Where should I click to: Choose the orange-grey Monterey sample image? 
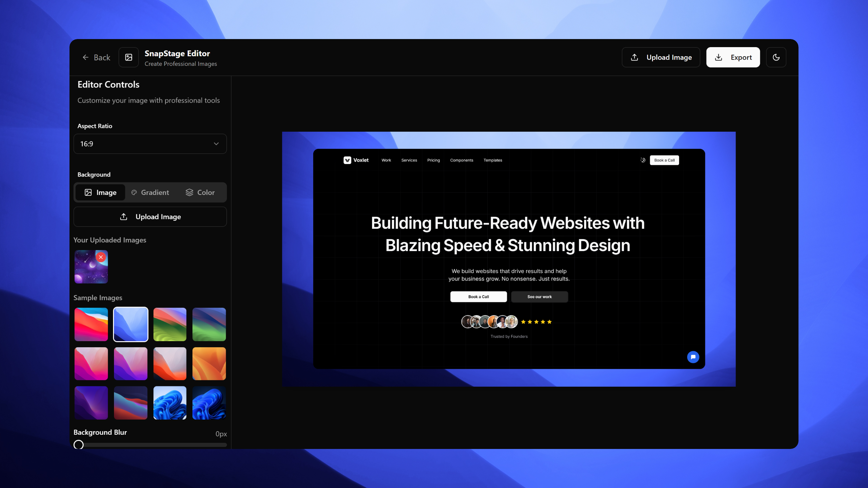[x=170, y=364]
